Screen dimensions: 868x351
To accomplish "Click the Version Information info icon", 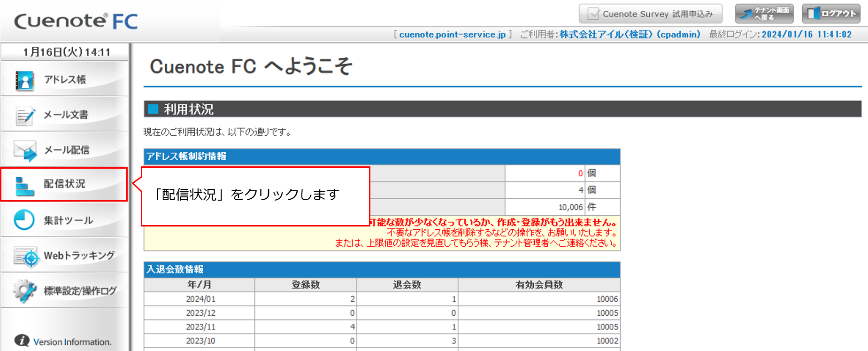I will (22, 340).
